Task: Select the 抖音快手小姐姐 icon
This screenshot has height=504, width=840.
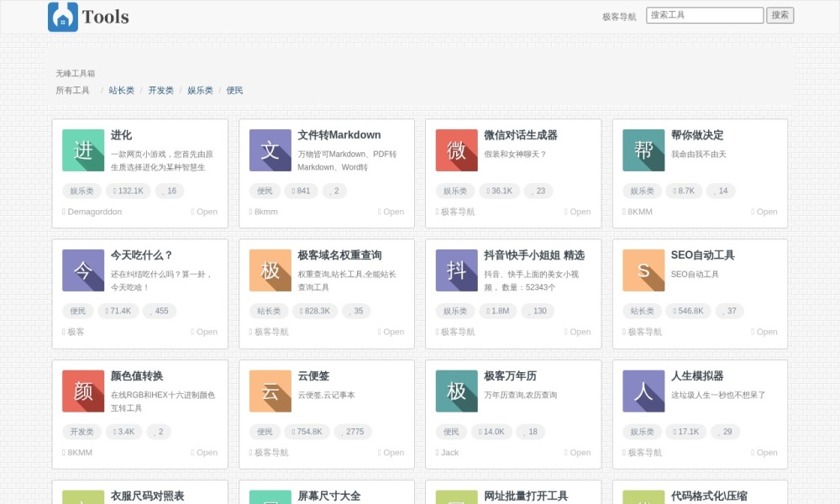Action: [x=455, y=271]
